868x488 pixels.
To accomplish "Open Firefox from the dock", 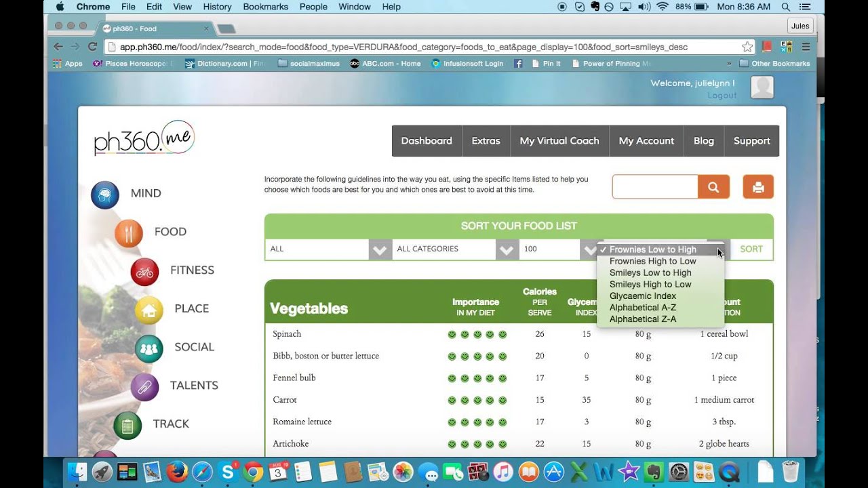I will [177, 471].
